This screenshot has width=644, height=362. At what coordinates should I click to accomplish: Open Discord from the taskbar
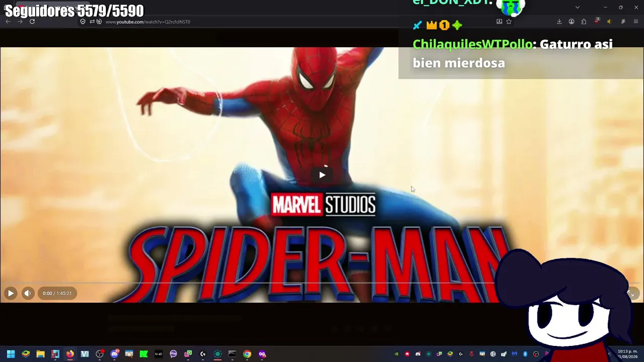coord(114,354)
